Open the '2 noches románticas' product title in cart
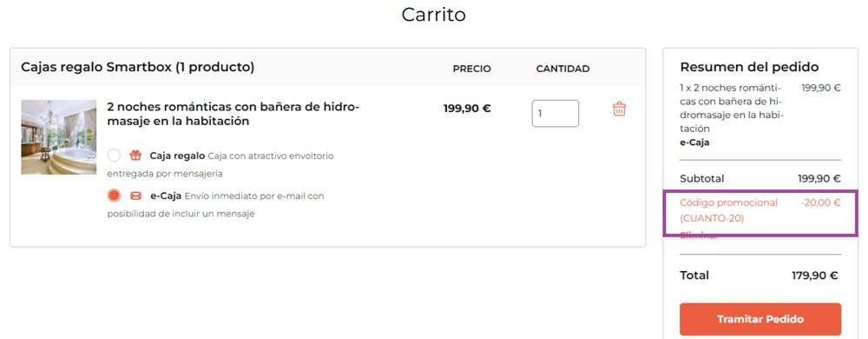Screen dimensions: 868x339 [233, 114]
